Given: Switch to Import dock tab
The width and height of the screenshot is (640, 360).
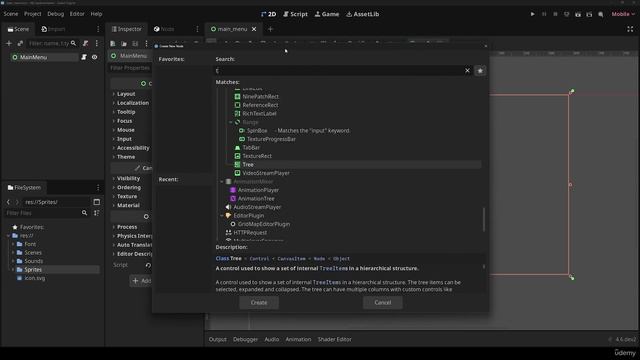Looking at the screenshot, I should click(53, 29).
